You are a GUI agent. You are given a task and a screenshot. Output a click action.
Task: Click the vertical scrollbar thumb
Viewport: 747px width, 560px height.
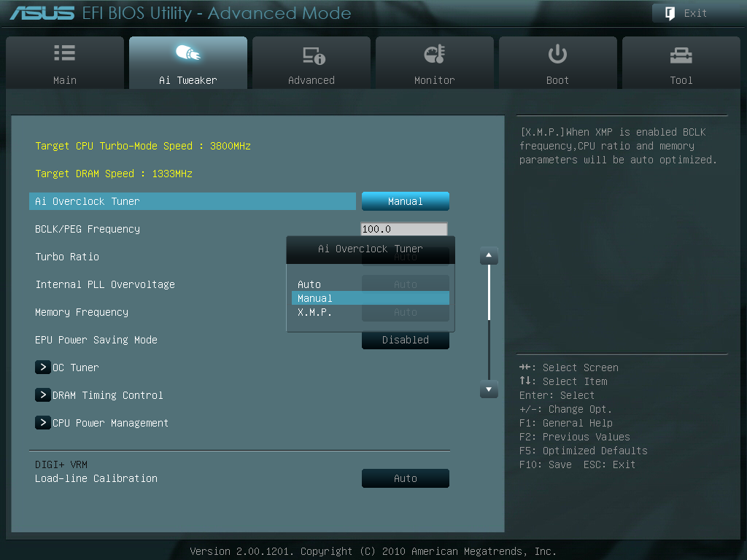click(x=489, y=292)
